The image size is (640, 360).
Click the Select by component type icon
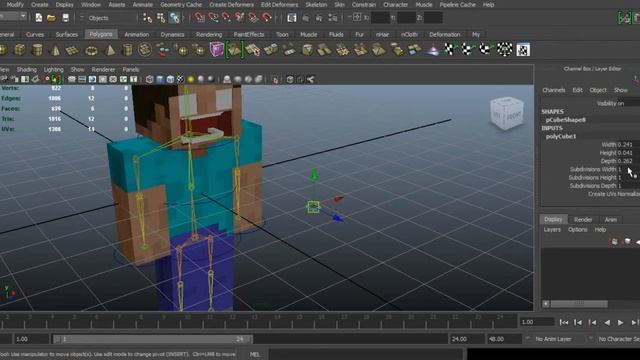pos(175,18)
